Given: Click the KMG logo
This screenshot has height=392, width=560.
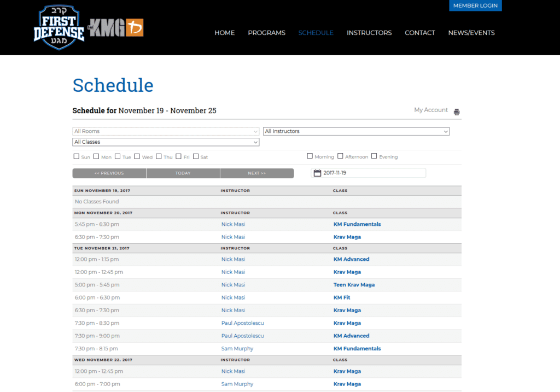Looking at the screenshot, I should pyautogui.click(x=116, y=27).
